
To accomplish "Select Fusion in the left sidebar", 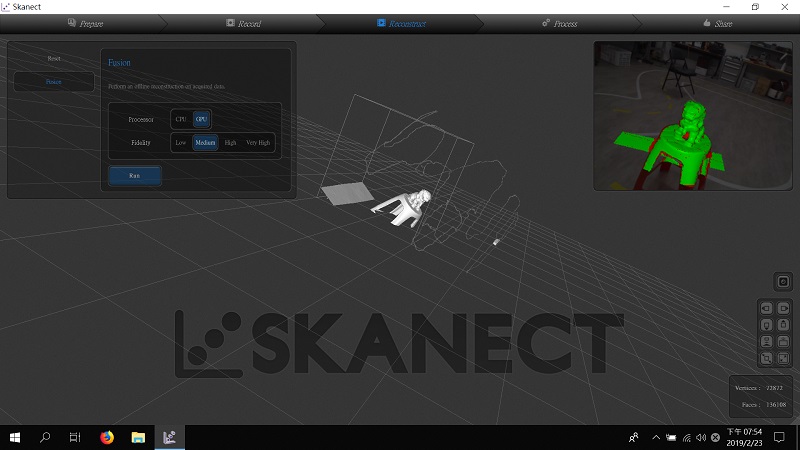I will (54, 82).
